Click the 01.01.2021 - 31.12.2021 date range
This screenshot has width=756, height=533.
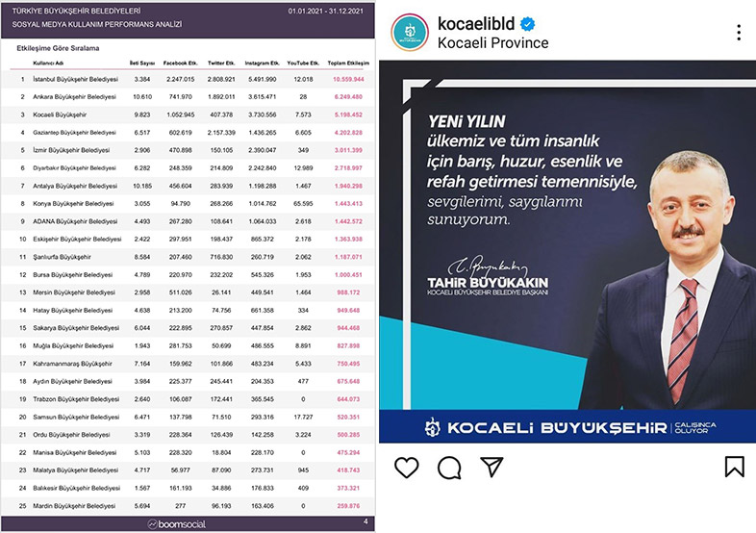(329, 10)
